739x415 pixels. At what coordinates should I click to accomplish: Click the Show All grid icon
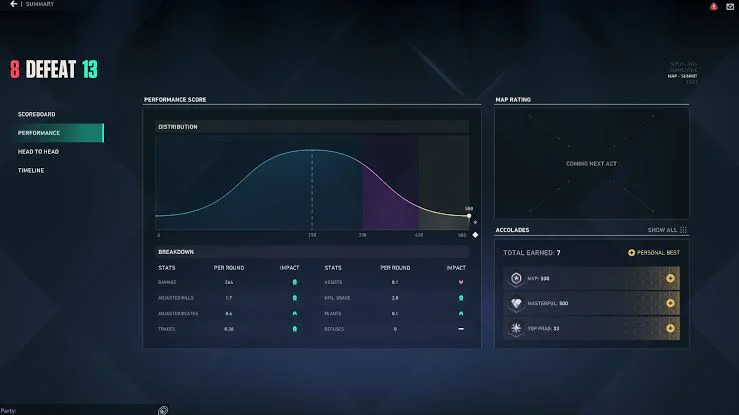[x=683, y=230]
